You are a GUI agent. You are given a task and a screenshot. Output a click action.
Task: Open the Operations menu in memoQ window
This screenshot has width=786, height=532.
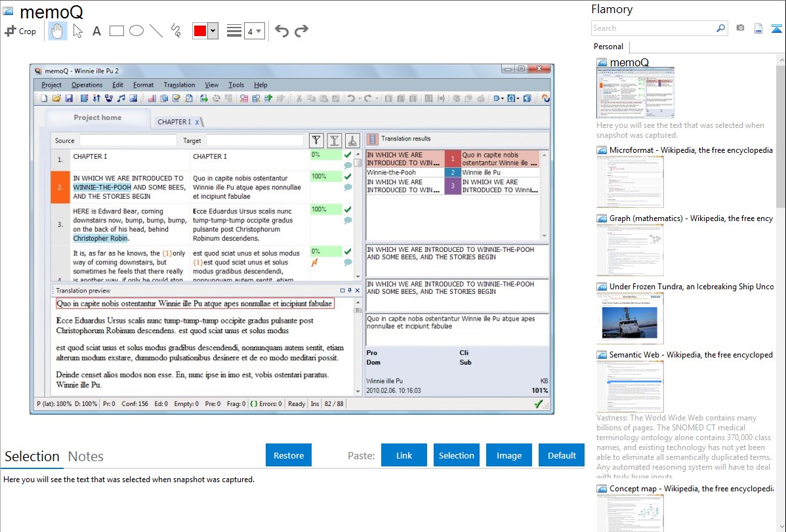tap(87, 85)
